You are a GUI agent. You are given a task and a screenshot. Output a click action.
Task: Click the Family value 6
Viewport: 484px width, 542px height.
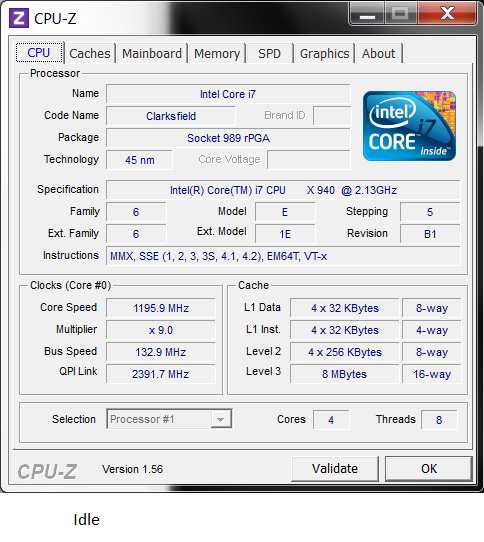136,212
